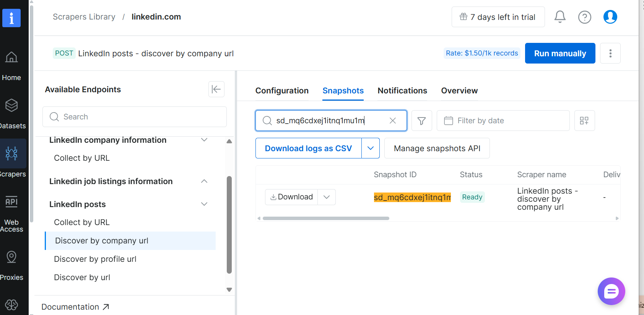The image size is (644, 315).
Task: Click the table scroll-right arrow
Action: pos(617,218)
